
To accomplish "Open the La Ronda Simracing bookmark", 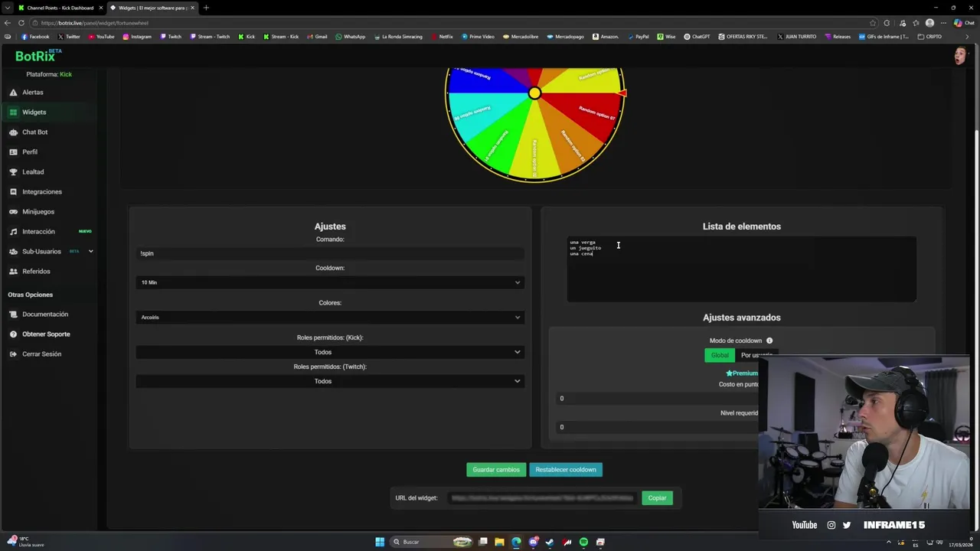I will point(398,37).
